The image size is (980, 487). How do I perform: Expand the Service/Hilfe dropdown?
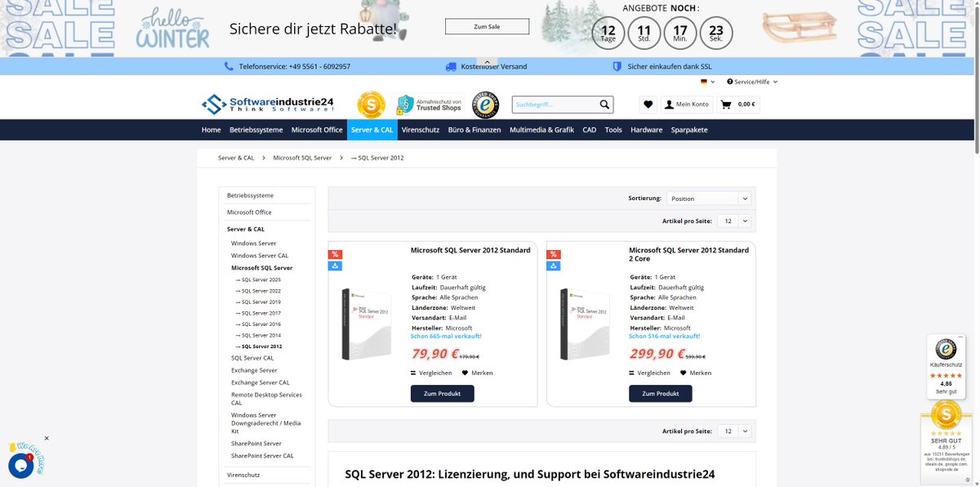pos(753,82)
